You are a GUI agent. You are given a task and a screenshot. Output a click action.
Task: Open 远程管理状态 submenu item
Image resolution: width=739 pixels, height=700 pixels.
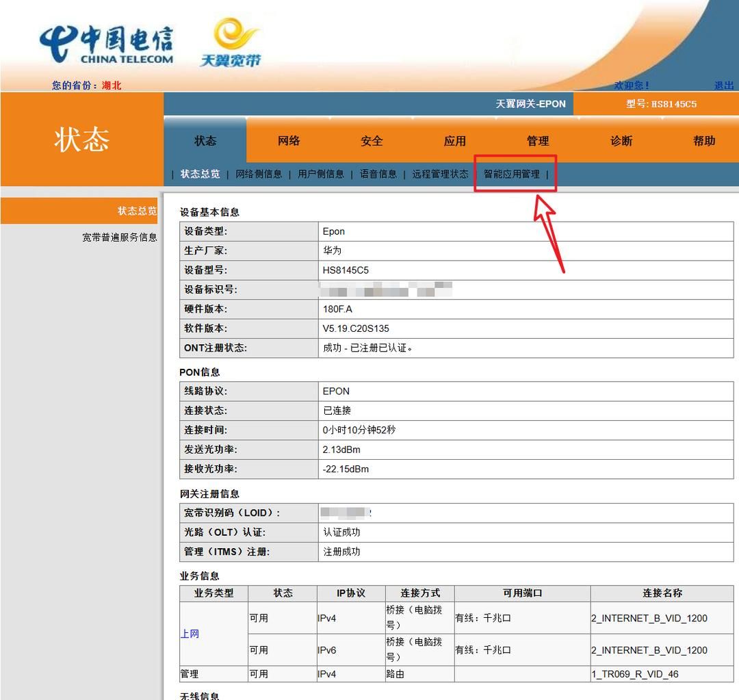(441, 174)
